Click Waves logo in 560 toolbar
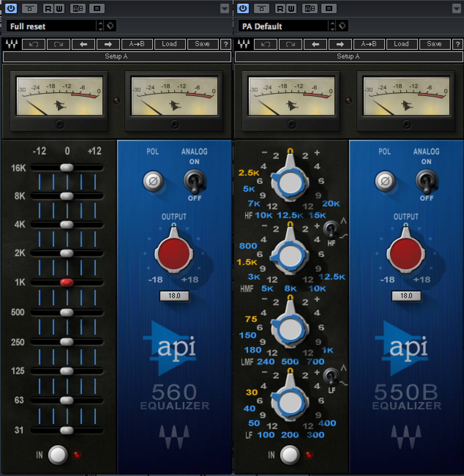Image resolution: width=464 pixels, height=476 pixels. pyautogui.click(x=12, y=44)
